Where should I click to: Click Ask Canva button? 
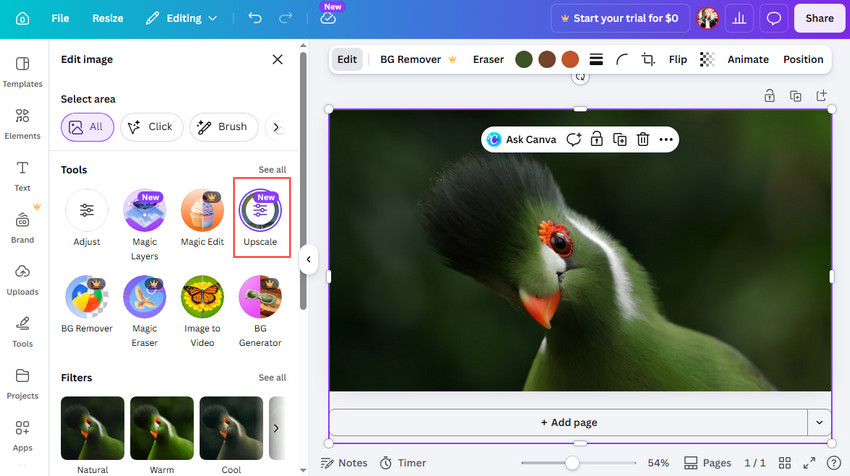pos(521,139)
